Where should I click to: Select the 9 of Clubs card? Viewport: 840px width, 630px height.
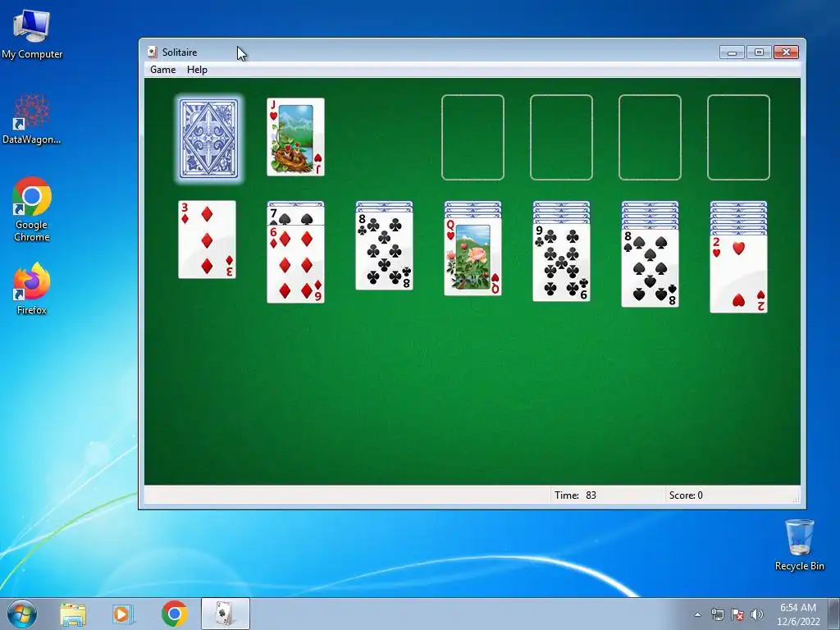tap(561, 262)
